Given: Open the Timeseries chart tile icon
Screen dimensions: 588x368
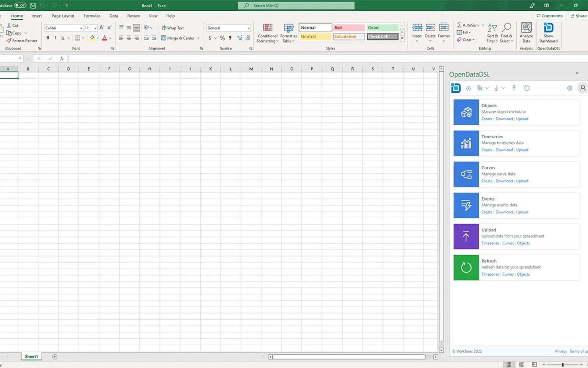Looking at the screenshot, I should pos(466,143).
